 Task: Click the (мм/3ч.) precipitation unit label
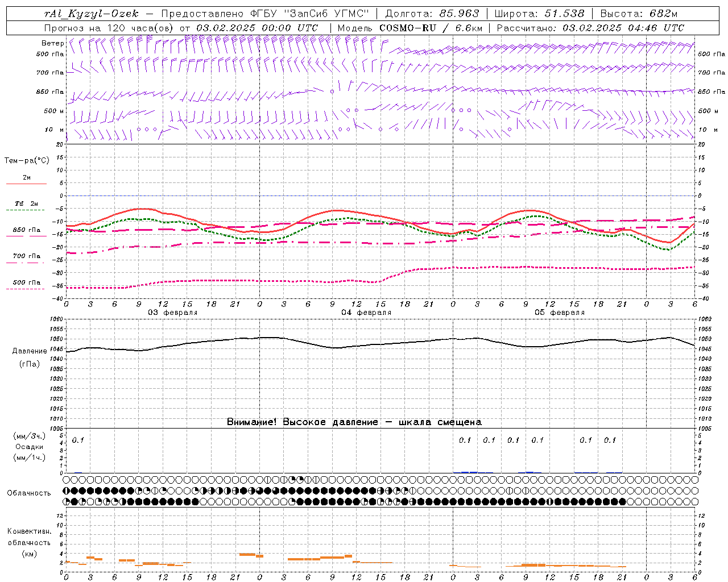pos(29,436)
